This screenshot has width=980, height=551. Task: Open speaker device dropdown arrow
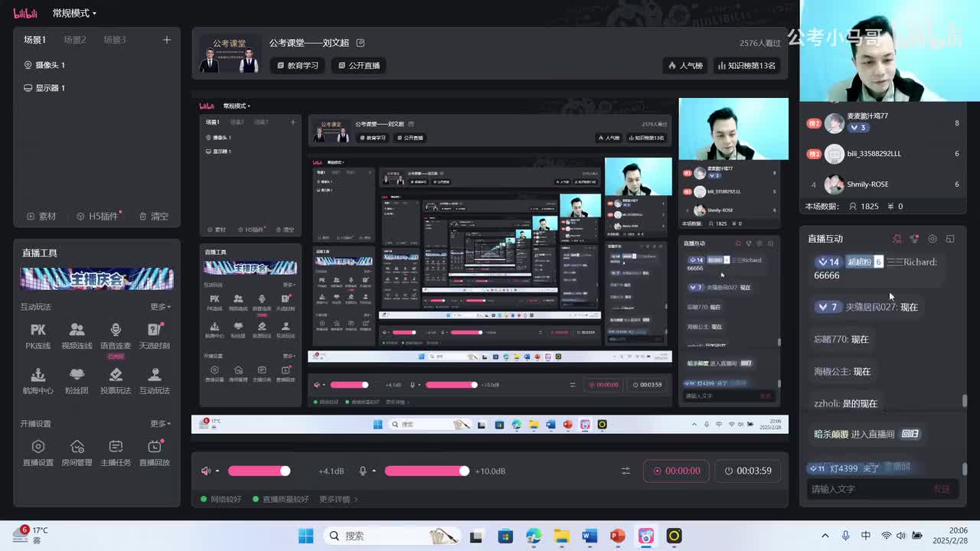pos(217,471)
